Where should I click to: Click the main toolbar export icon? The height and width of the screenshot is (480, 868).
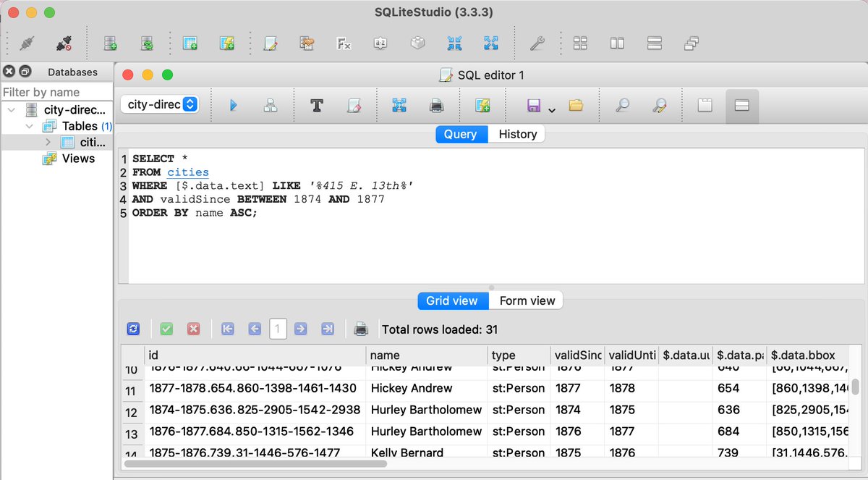[491, 43]
